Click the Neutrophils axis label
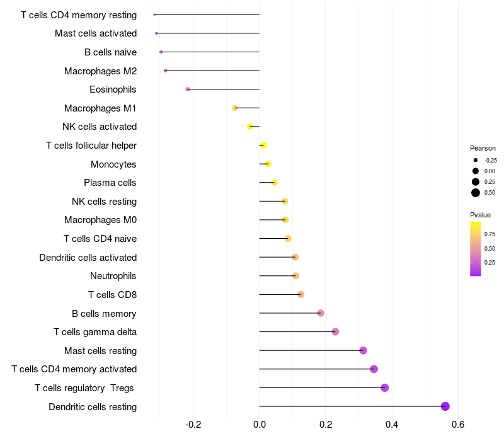 pos(113,276)
